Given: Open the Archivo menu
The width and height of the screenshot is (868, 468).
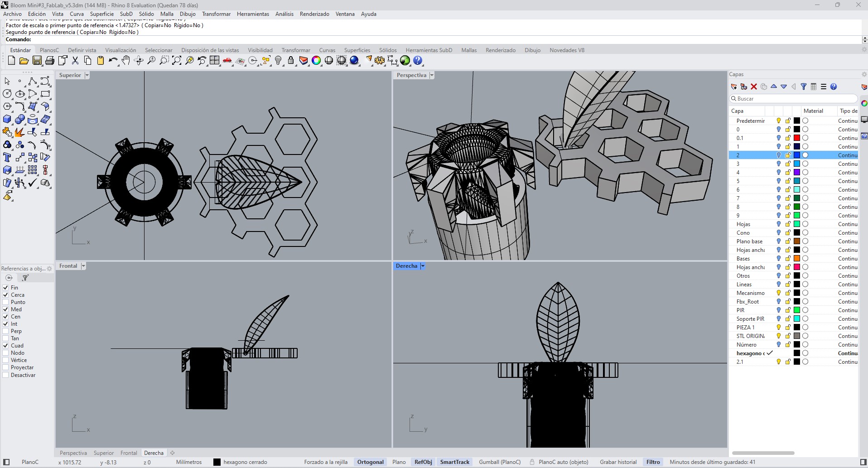Looking at the screenshot, I should pyautogui.click(x=12, y=14).
